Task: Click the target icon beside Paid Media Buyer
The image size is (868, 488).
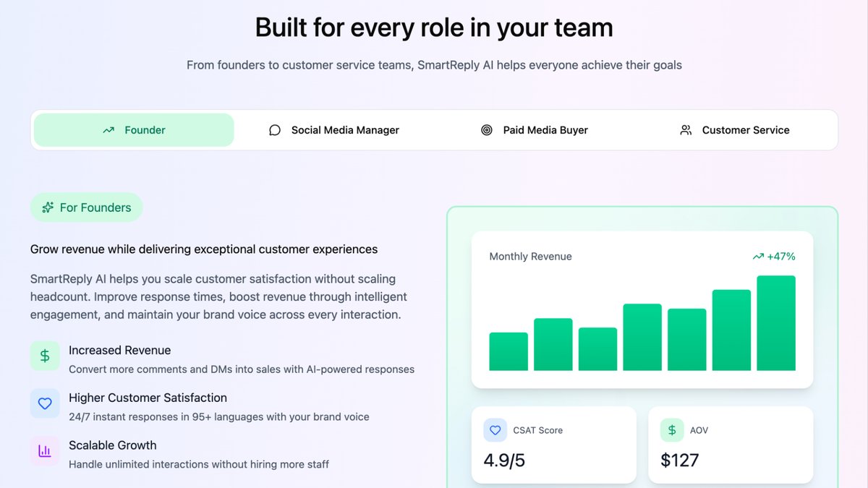Action: (x=487, y=130)
